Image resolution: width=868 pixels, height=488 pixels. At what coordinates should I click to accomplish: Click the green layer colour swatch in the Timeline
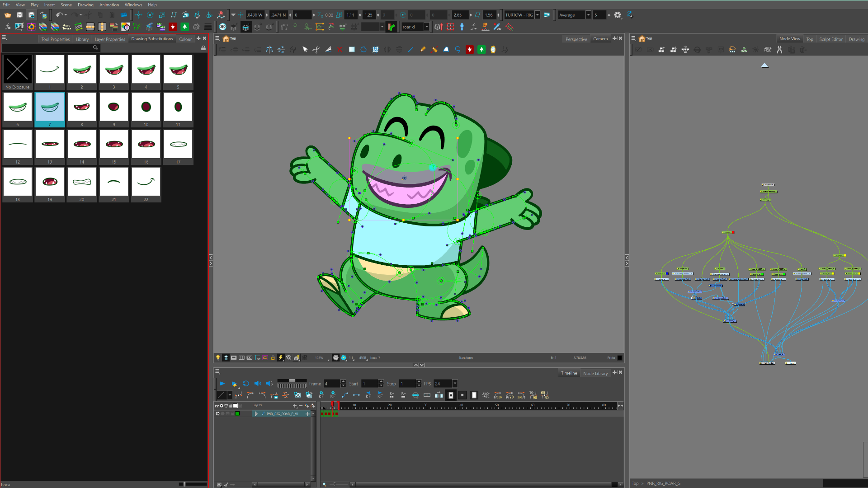pyautogui.click(x=237, y=414)
